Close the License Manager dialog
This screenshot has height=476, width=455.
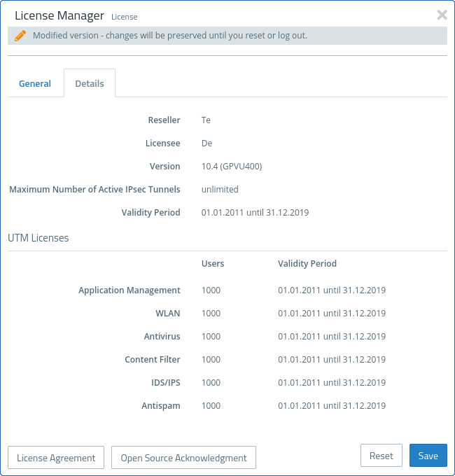pyautogui.click(x=442, y=15)
